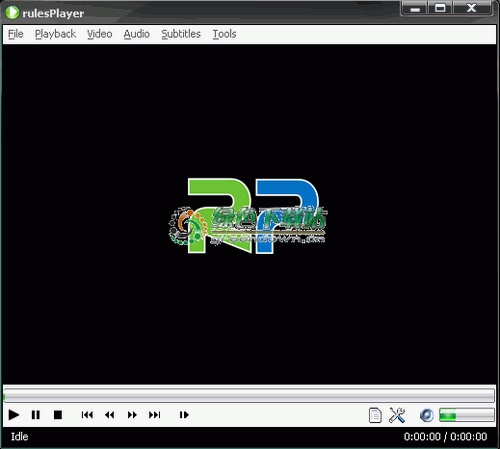
Task: Fast forward using the double-right arrows
Action: 132,415
